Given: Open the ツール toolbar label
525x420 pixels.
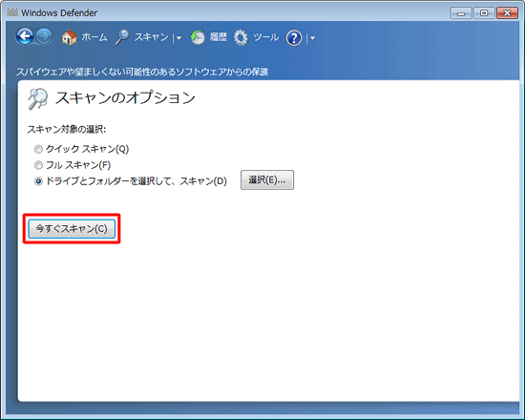Looking at the screenshot, I should point(266,37).
